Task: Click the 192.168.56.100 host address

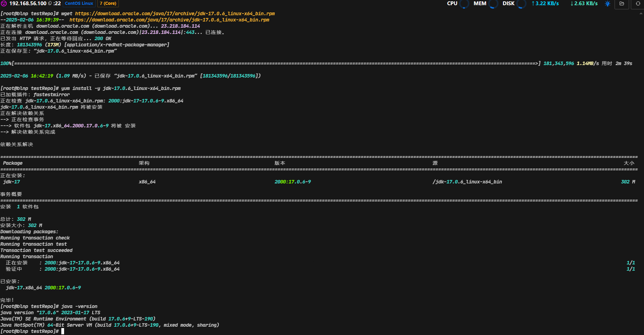Action: 28,3
